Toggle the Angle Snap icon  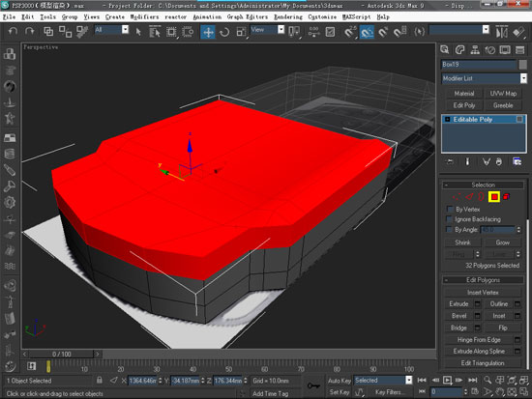[367, 32]
